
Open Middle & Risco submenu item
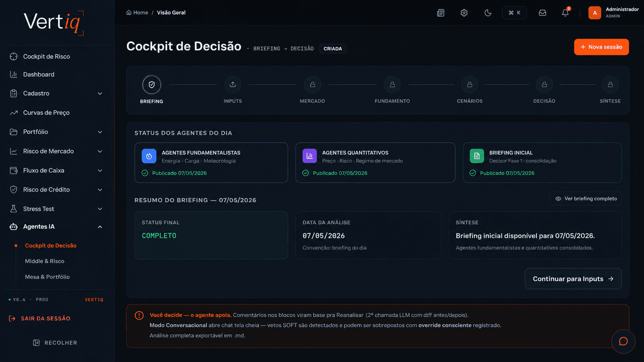[x=45, y=261]
